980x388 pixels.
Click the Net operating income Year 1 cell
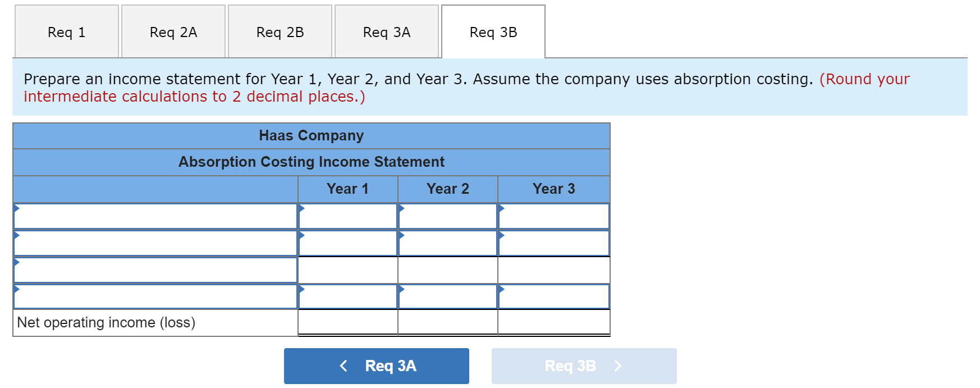click(x=348, y=322)
